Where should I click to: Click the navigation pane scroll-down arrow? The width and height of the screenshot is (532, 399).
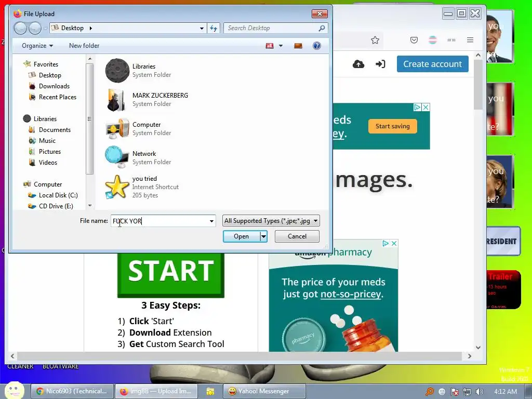tap(90, 206)
